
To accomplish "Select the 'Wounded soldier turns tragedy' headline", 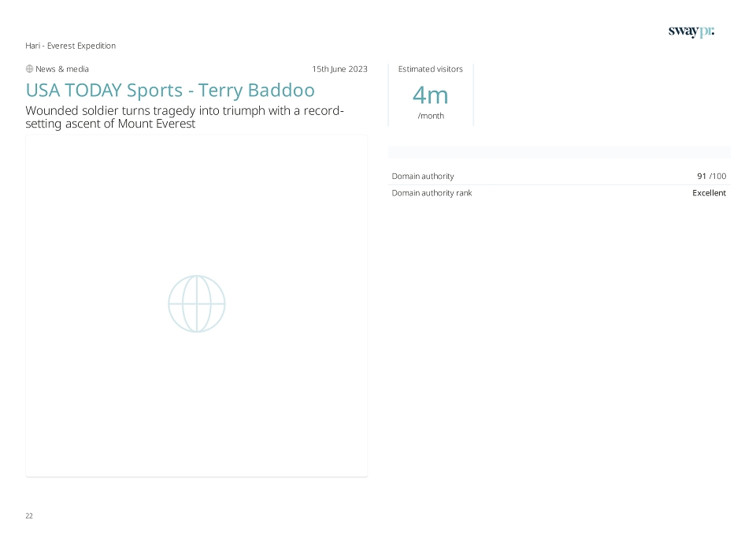I will click(184, 117).
